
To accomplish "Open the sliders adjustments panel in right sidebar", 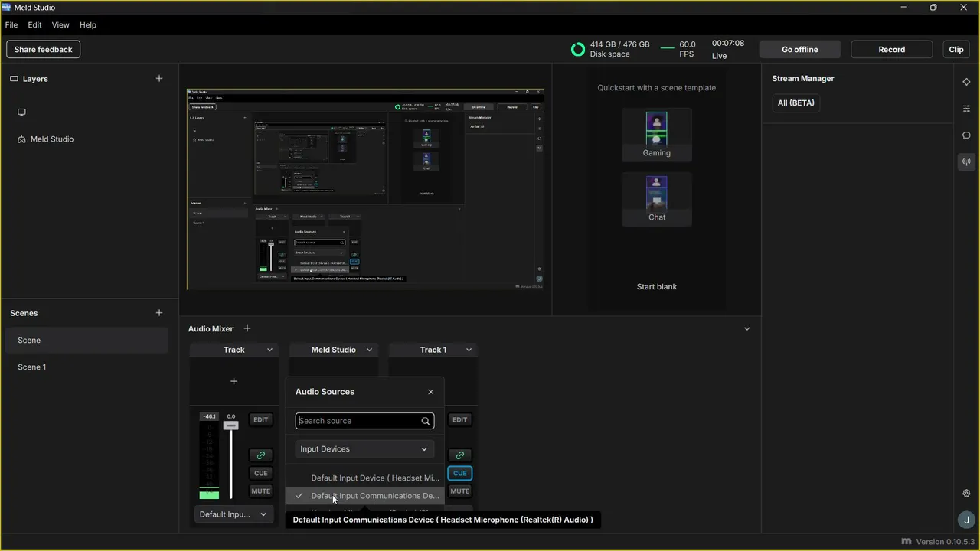I will coord(966,109).
